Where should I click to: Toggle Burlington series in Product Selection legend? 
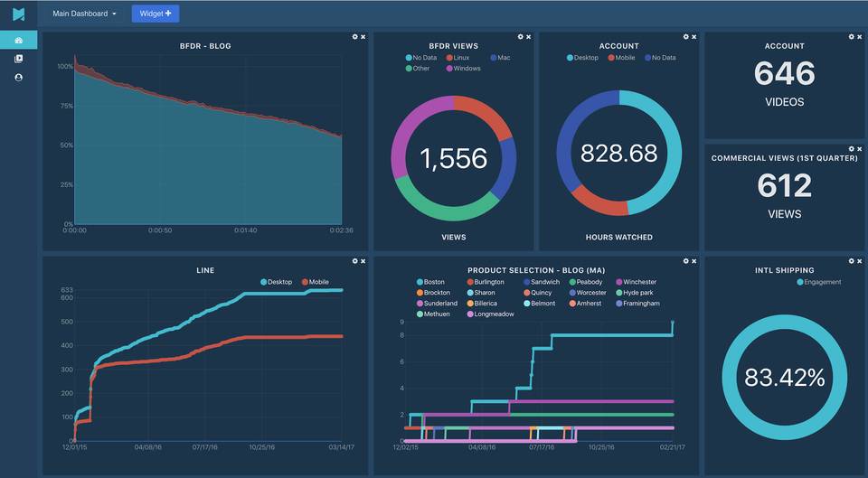(x=486, y=282)
